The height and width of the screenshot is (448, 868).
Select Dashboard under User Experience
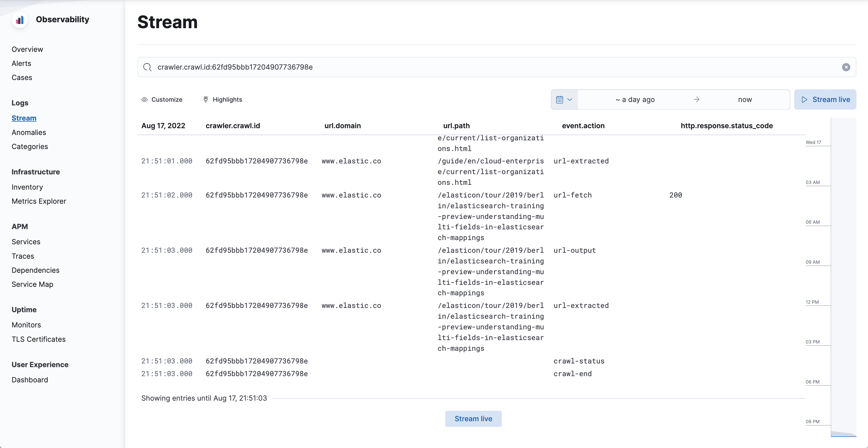[x=30, y=380]
